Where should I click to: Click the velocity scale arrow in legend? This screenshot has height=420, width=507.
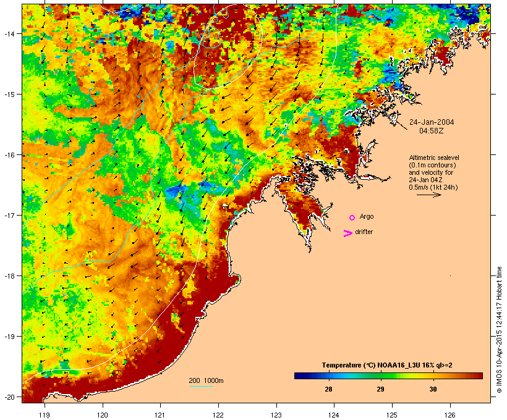[428, 195]
